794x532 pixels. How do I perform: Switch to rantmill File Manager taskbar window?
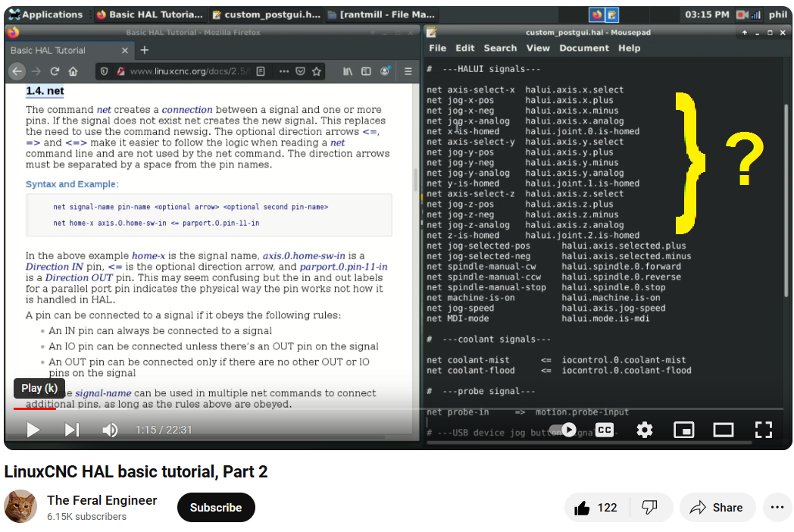(381, 14)
